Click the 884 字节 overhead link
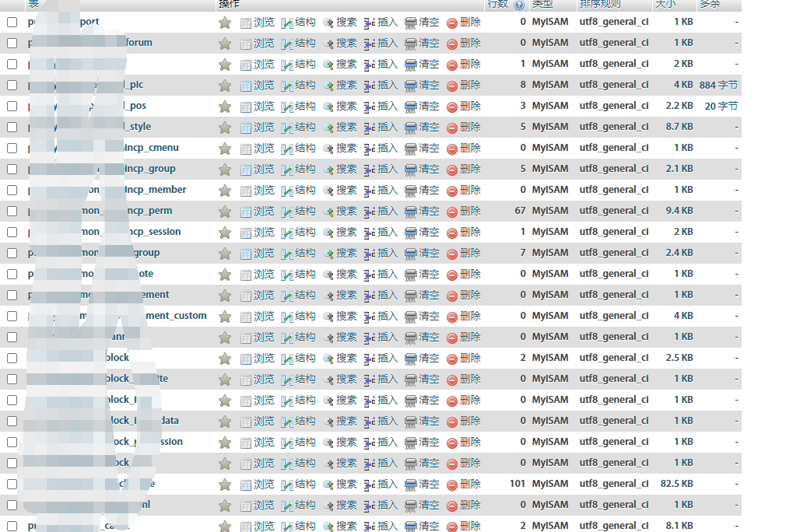This screenshot has height=532, width=807. tap(718, 85)
